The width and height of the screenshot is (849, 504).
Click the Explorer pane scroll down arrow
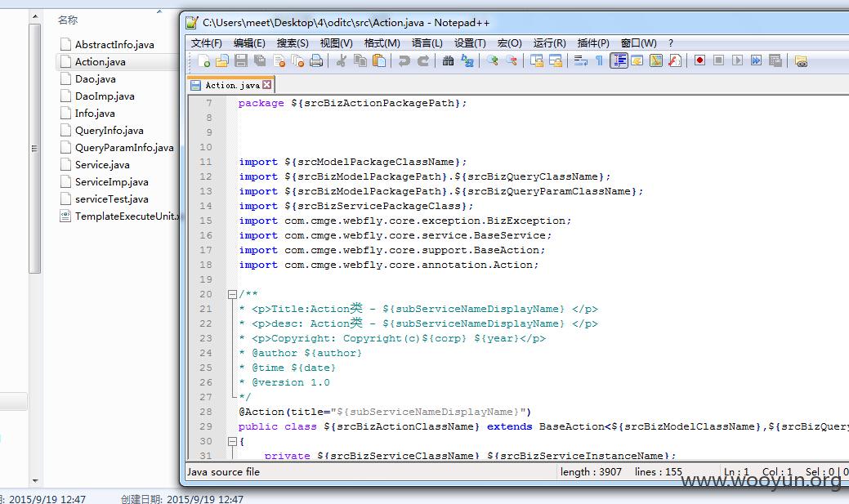(x=34, y=481)
